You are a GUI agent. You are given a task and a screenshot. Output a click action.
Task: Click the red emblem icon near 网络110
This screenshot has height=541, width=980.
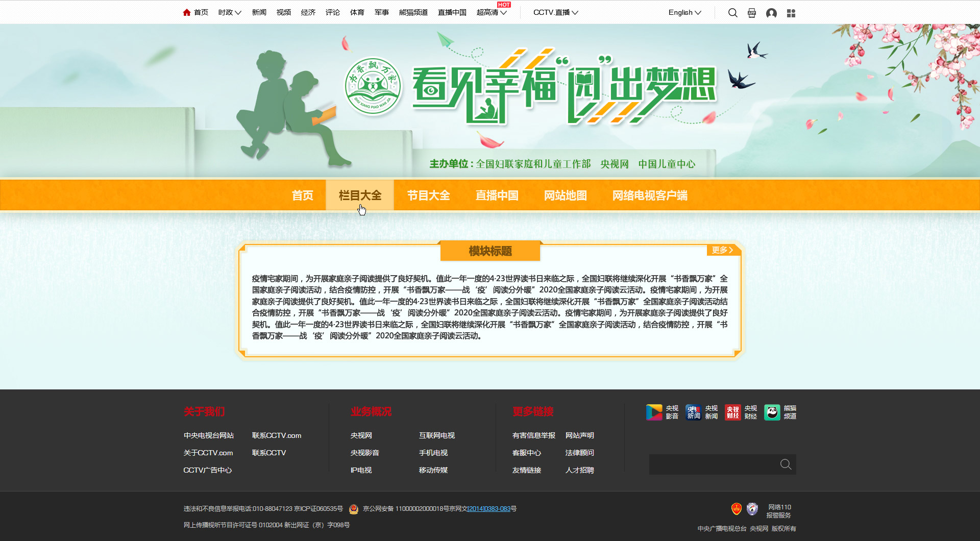click(x=736, y=508)
